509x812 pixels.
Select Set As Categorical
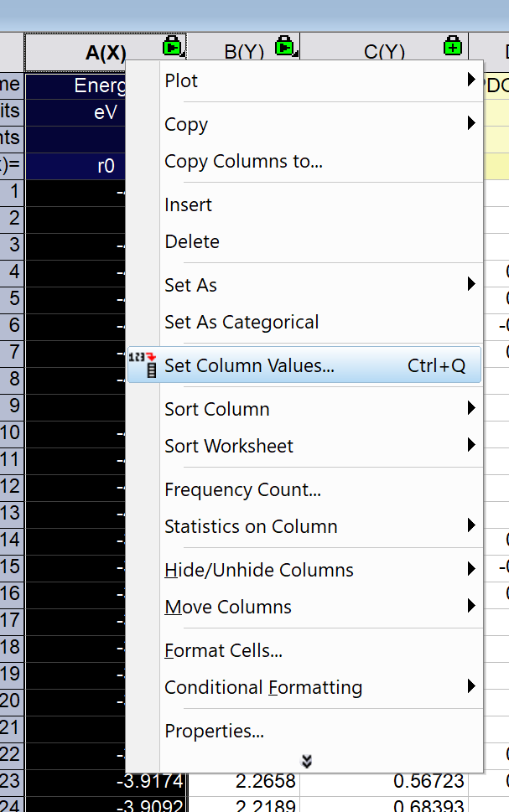pos(242,322)
